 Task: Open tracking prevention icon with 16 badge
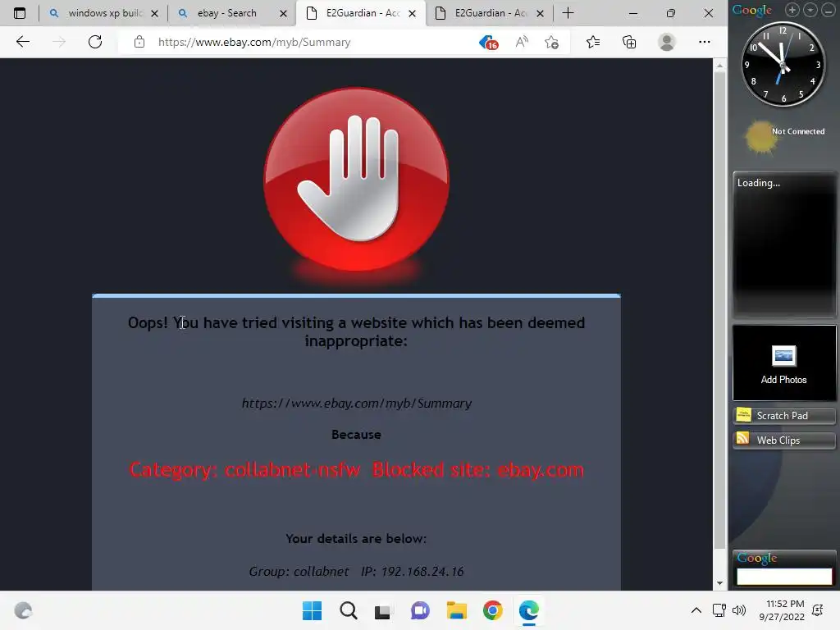[x=489, y=43]
